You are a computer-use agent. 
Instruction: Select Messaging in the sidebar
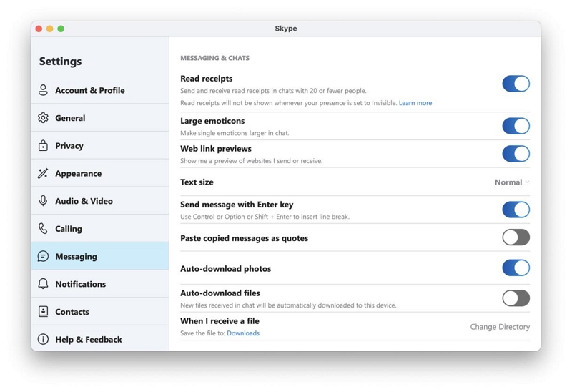point(100,256)
